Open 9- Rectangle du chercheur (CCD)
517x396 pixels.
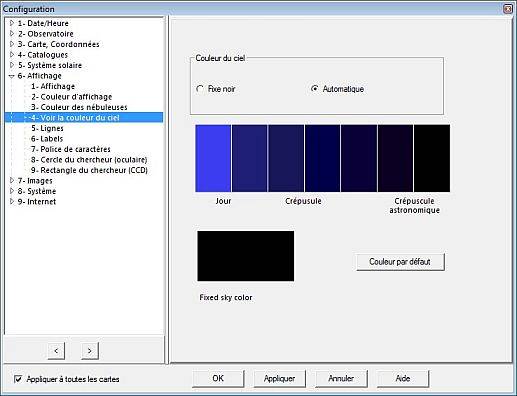(x=89, y=170)
